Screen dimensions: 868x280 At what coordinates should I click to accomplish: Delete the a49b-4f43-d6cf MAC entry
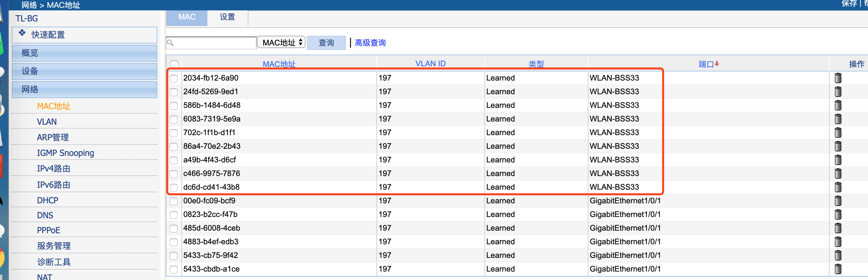pos(838,160)
